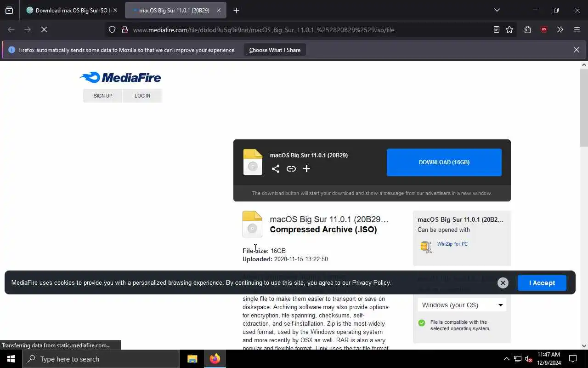This screenshot has height=368, width=588.
Task: Expand the list all tabs chevron
Action: click(497, 10)
